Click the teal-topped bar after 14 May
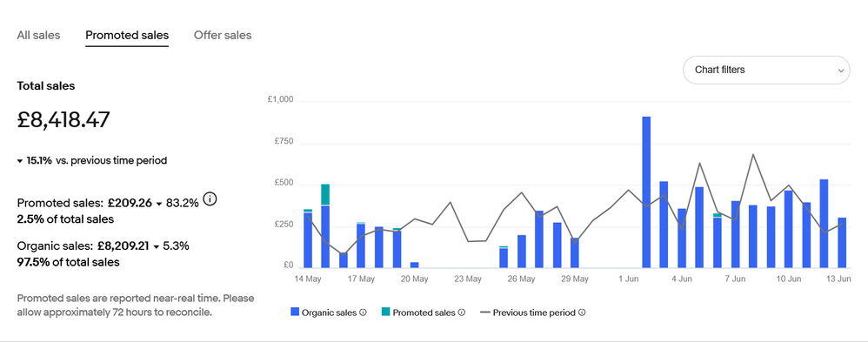 point(325,226)
